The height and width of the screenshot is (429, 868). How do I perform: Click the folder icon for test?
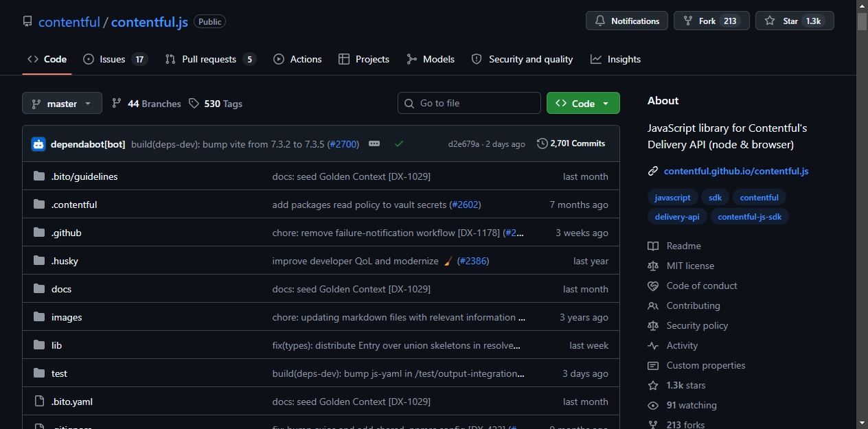(39, 373)
